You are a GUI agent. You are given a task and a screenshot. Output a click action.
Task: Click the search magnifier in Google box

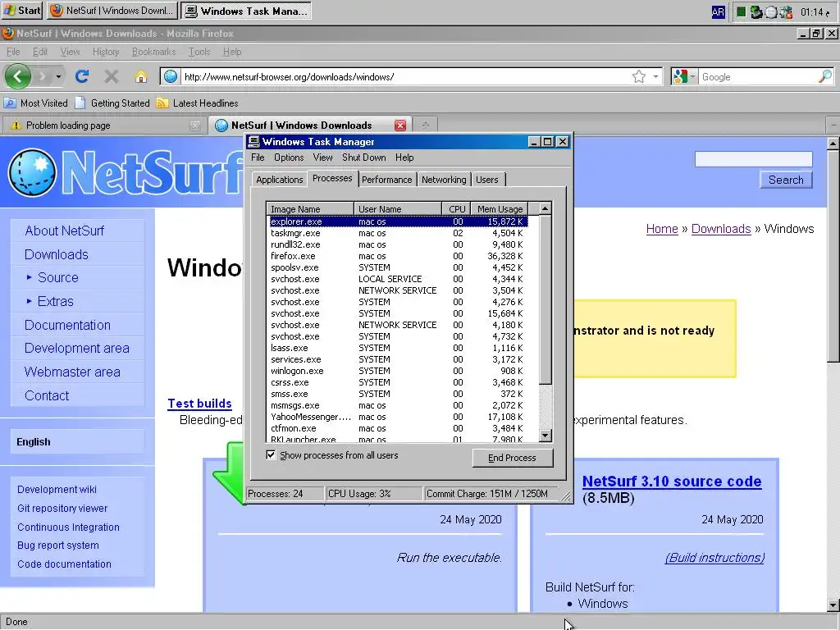pos(825,76)
